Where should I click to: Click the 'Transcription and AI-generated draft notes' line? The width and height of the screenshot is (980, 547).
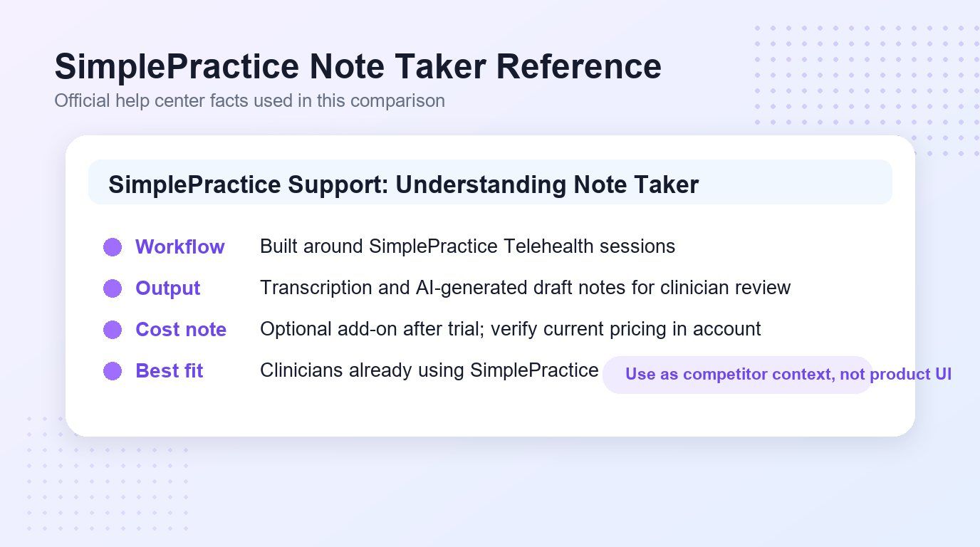coord(525,288)
